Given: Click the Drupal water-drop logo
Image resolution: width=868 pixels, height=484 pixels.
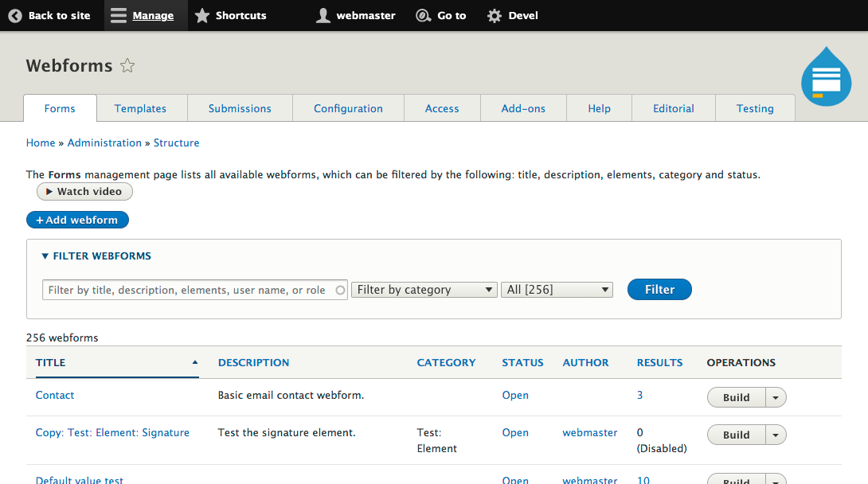Looking at the screenshot, I should click(826, 76).
